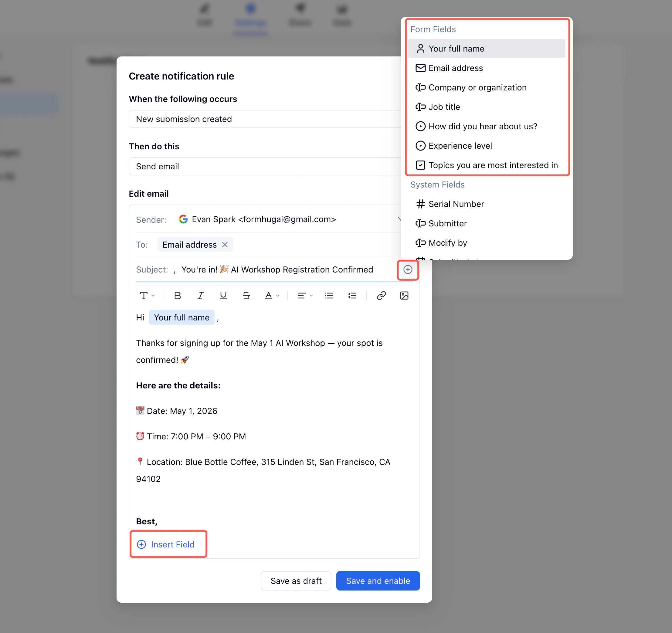The width and height of the screenshot is (672, 633).
Task: Insert an image into the email body
Action: pyautogui.click(x=404, y=295)
